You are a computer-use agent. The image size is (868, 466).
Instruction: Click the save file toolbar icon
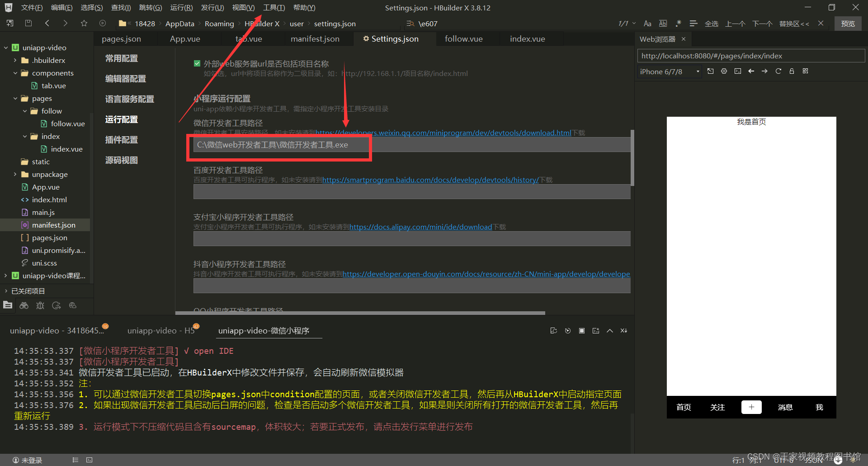pos(28,23)
